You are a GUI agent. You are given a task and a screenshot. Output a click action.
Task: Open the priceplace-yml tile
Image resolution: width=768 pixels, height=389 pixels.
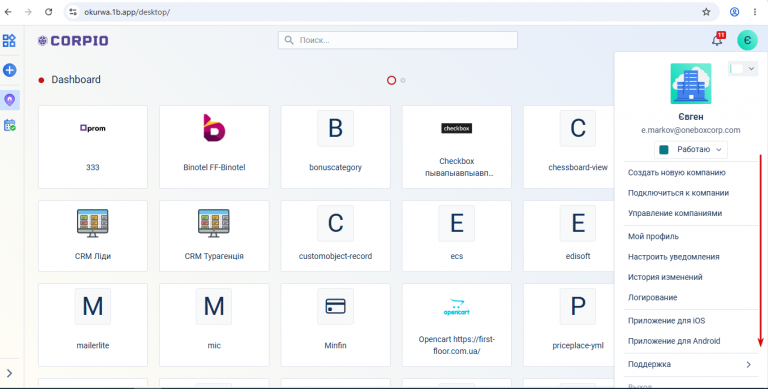point(569,325)
